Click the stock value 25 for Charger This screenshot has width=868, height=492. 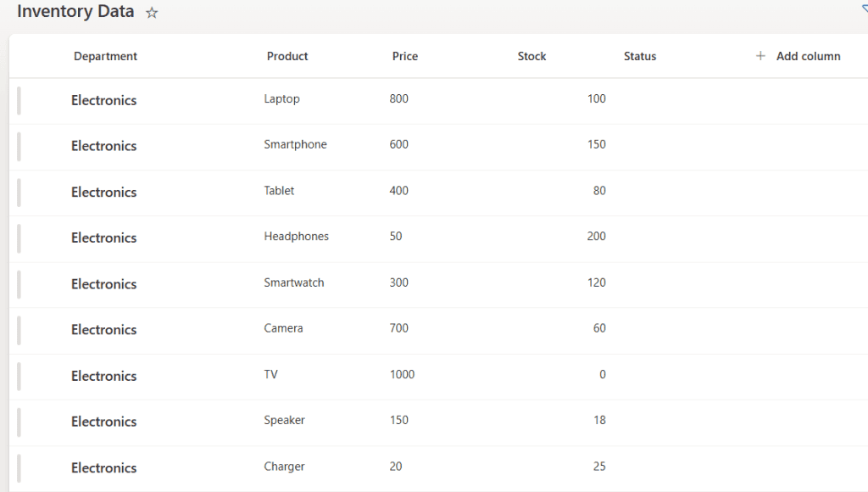[x=599, y=467]
